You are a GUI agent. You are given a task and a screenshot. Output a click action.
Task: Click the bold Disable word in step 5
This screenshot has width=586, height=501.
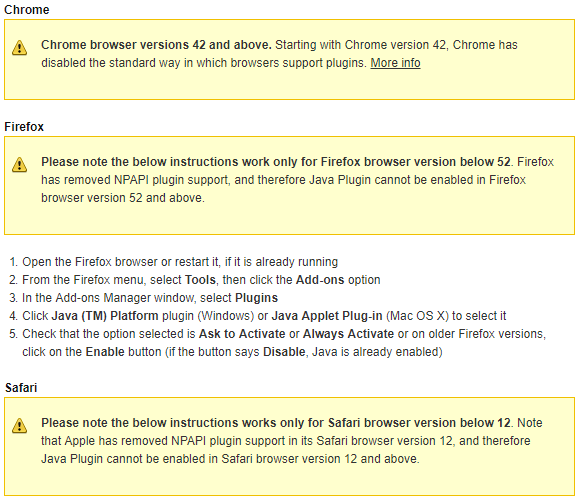pyautogui.click(x=284, y=352)
